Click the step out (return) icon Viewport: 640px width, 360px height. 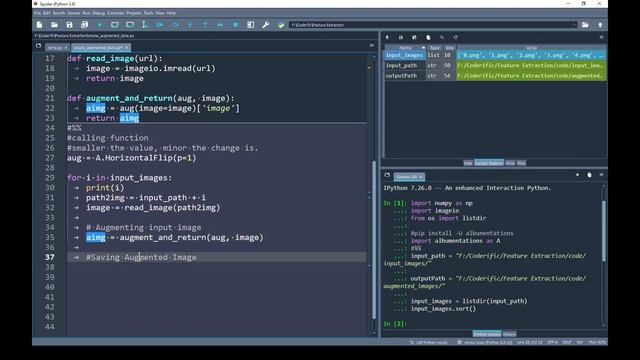[x=205, y=25]
